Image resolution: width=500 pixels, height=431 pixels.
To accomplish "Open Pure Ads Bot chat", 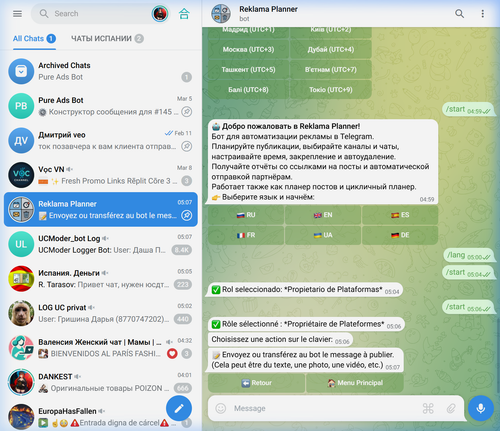I will (100, 106).
